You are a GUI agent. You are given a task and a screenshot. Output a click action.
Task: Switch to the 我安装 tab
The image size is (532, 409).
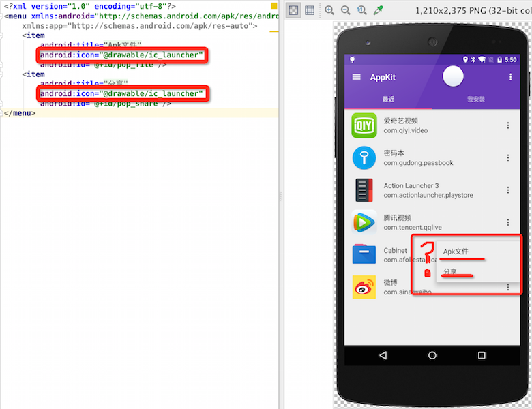(x=475, y=100)
